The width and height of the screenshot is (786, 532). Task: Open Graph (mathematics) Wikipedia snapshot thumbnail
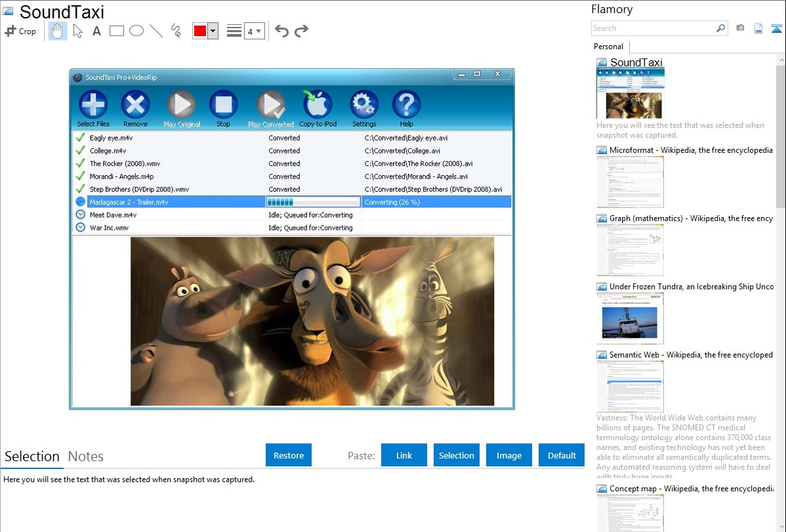[x=630, y=250]
